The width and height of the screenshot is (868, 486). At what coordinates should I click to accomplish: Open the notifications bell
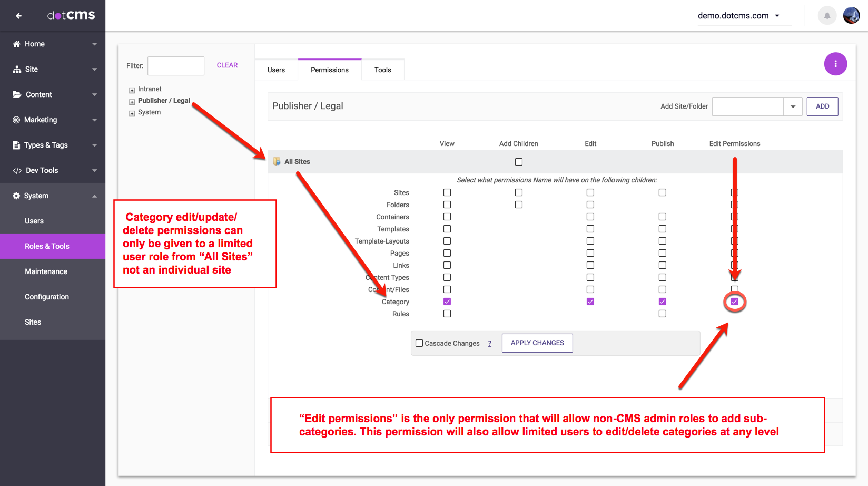[827, 16]
